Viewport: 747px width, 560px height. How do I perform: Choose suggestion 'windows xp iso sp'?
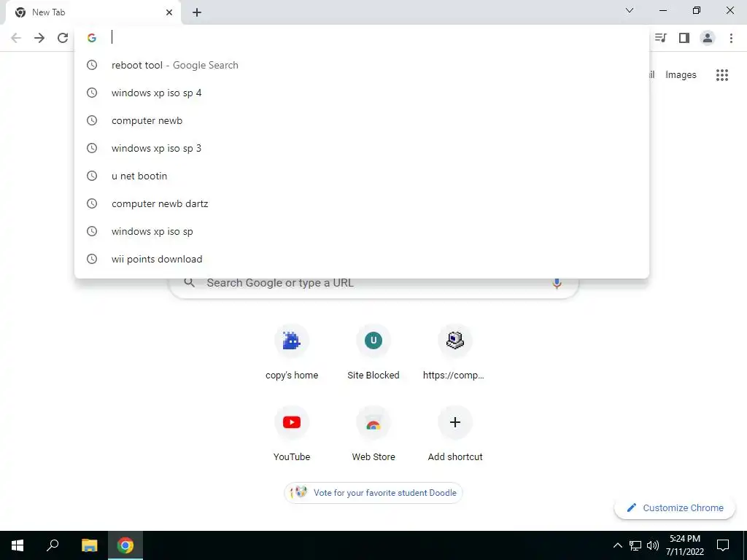(x=362, y=231)
